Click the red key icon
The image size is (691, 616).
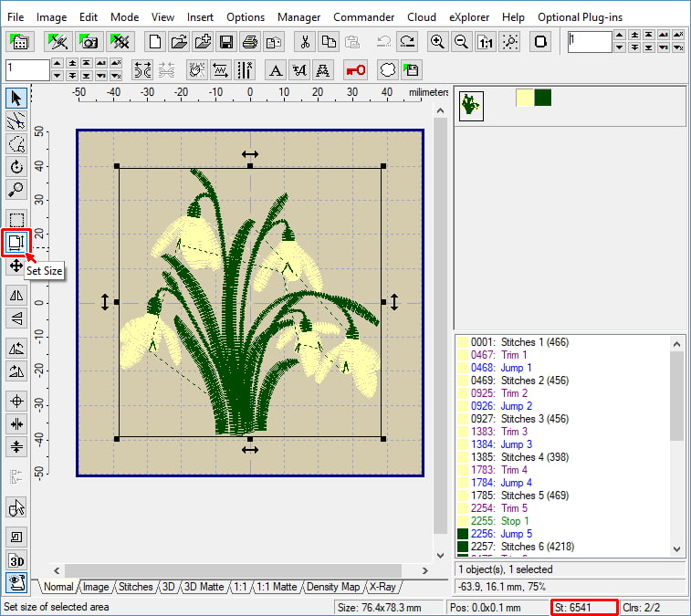coord(355,70)
